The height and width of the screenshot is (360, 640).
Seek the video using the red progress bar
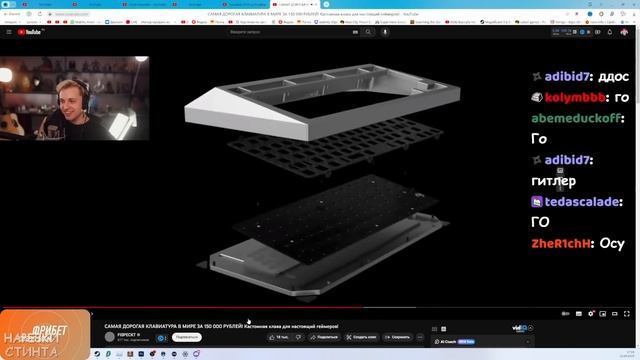click(318, 307)
